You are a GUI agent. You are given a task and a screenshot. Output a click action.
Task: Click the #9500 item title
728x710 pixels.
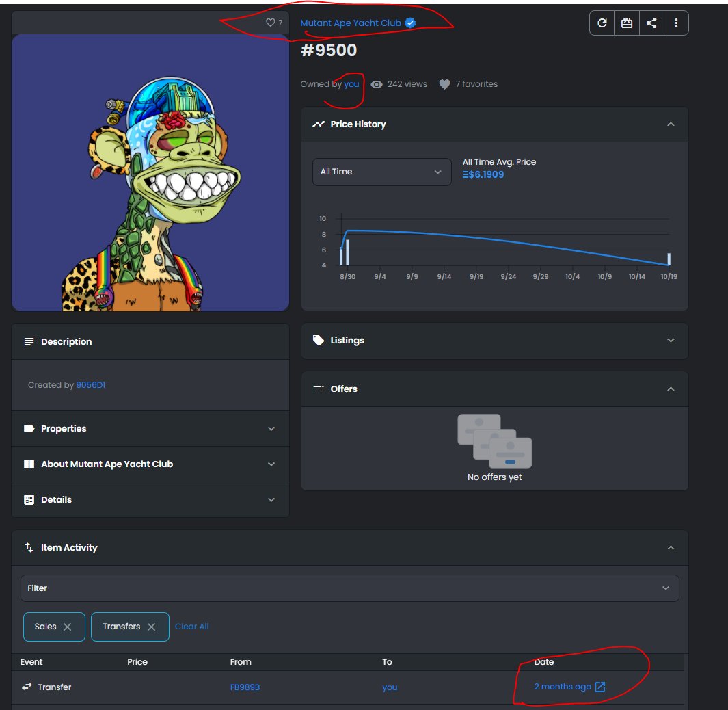point(329,50)
